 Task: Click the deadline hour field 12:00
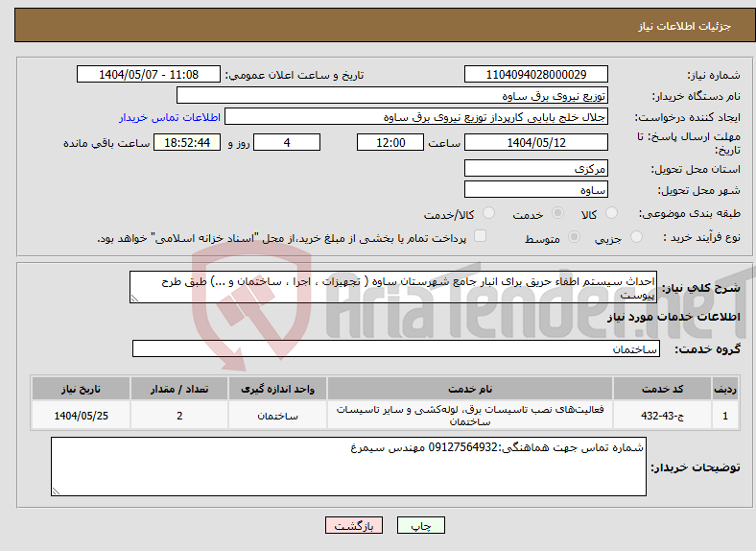pos(390,142)
